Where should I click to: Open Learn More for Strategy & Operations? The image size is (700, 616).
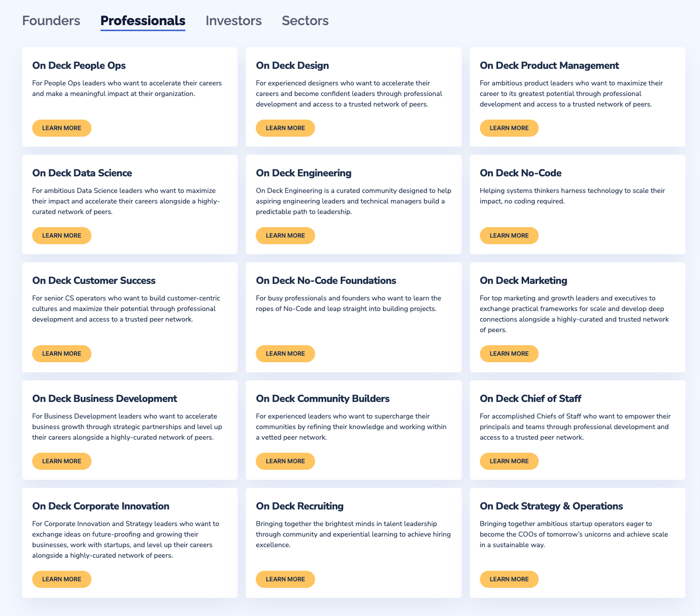tap(509, 579)
